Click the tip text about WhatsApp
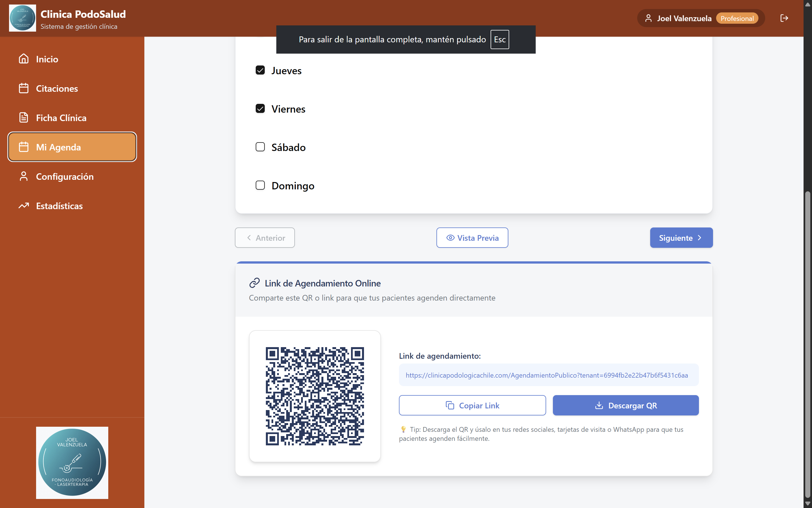 [541, 434]
